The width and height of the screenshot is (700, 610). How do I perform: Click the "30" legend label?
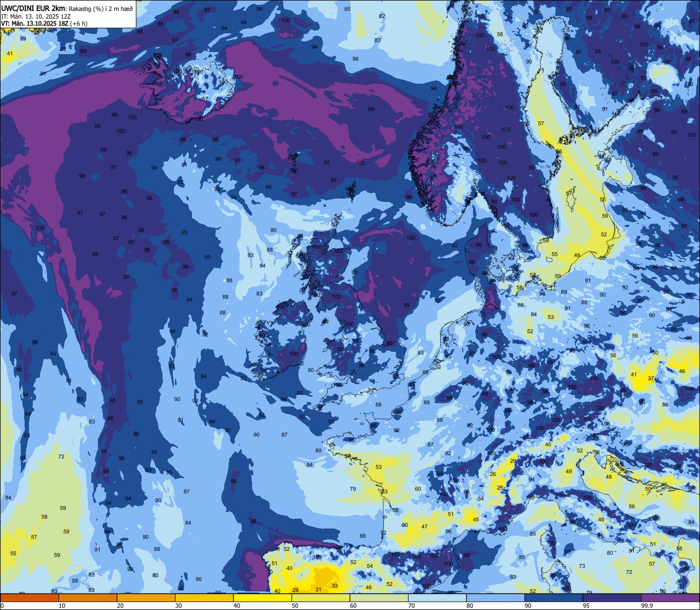[x=178, y=606]
